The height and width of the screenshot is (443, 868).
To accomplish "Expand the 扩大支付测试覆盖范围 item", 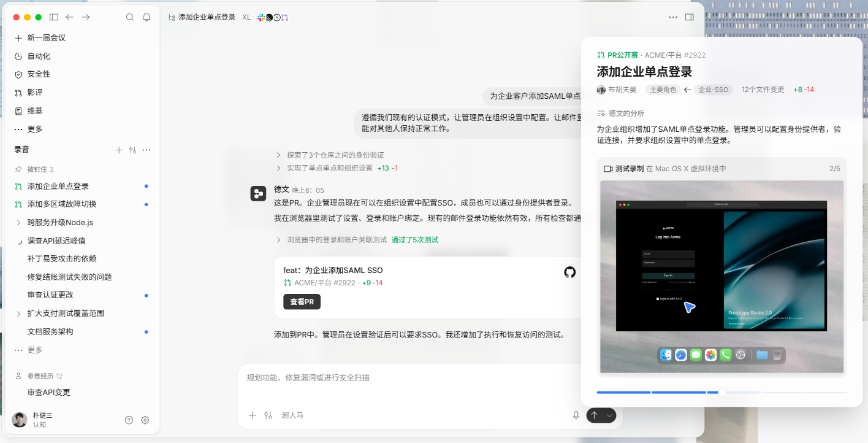I will (x=18, y=314).
